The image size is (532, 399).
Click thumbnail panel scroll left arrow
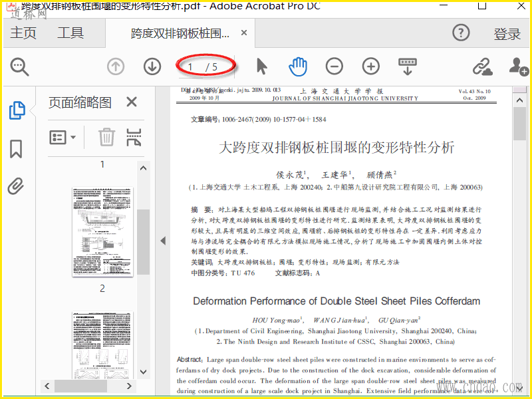click(x=47, y=386)
